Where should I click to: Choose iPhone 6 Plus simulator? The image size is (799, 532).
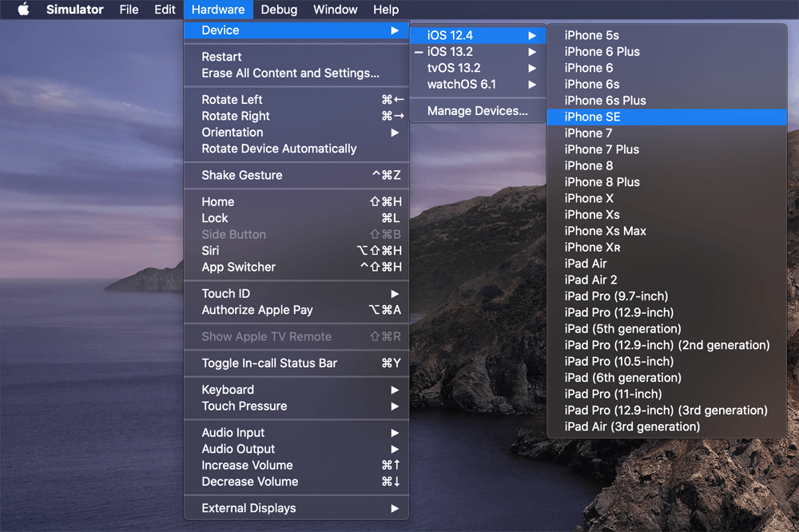point(667,51)
